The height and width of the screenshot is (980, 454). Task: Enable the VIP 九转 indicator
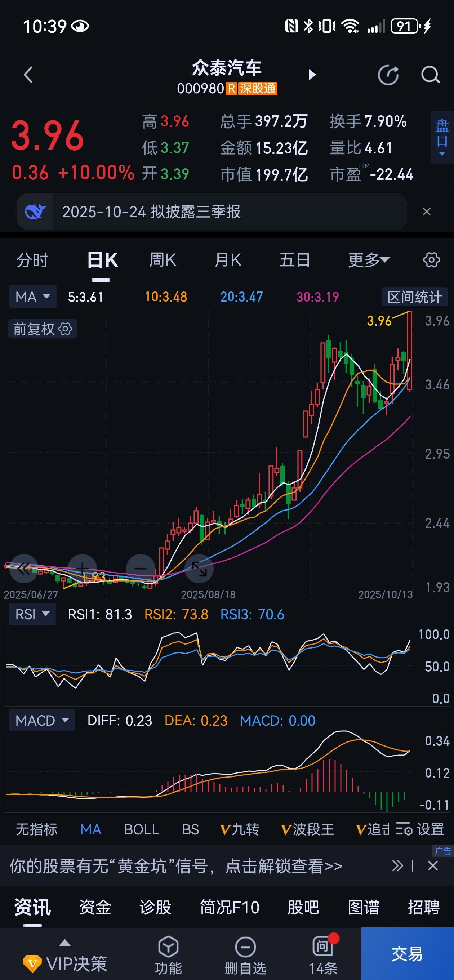tap(239, 829)
